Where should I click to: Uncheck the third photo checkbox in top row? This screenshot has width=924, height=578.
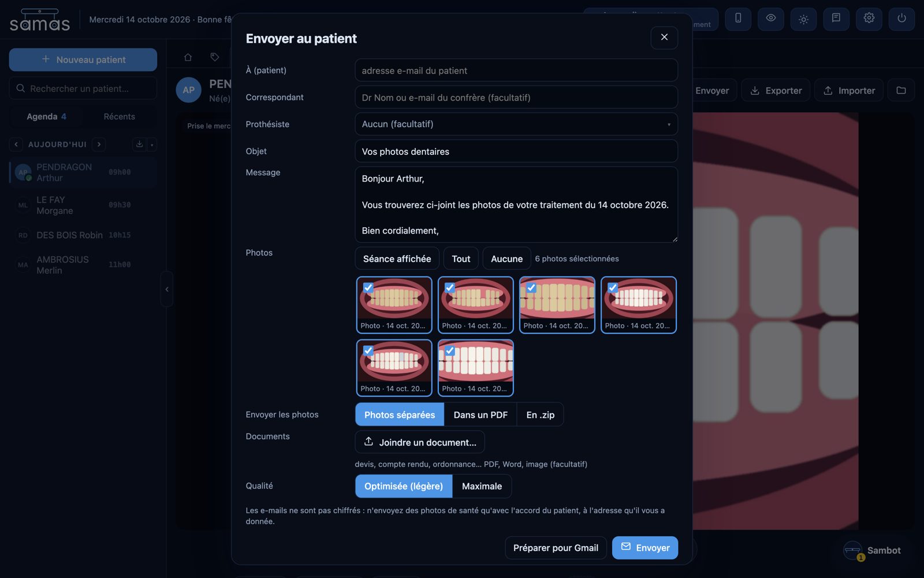pos(531,287)
